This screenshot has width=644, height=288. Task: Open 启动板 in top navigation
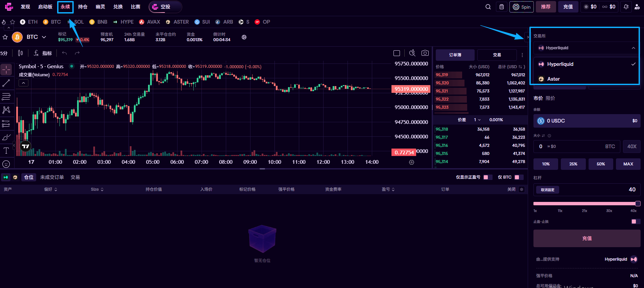(45, 7)
